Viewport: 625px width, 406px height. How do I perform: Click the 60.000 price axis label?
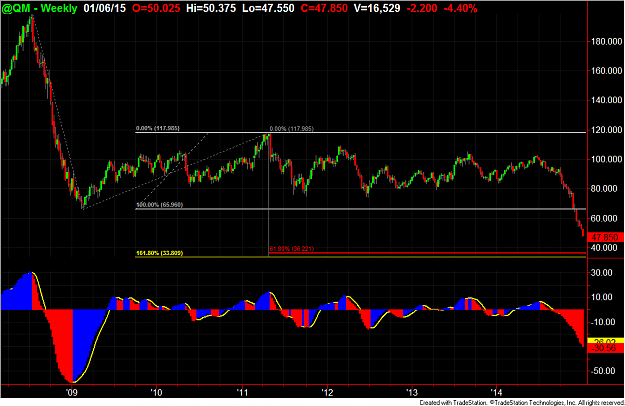click(x=606, y=218)
